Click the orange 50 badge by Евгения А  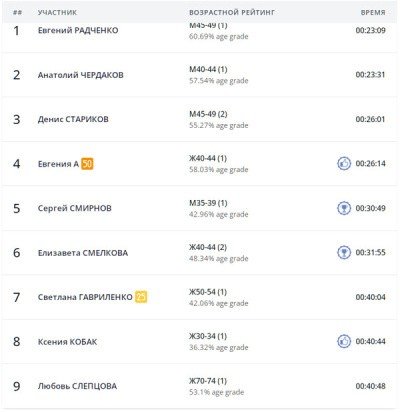pos(87,164)
